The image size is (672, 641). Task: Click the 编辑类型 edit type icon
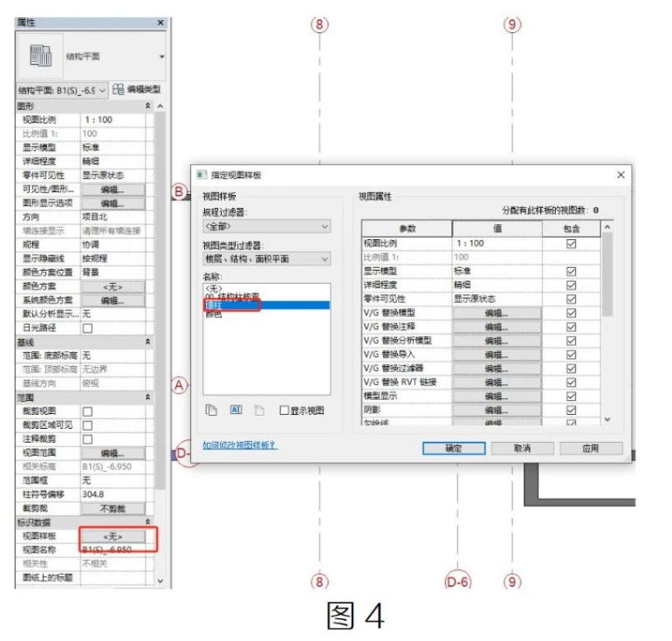pos(118,89)
